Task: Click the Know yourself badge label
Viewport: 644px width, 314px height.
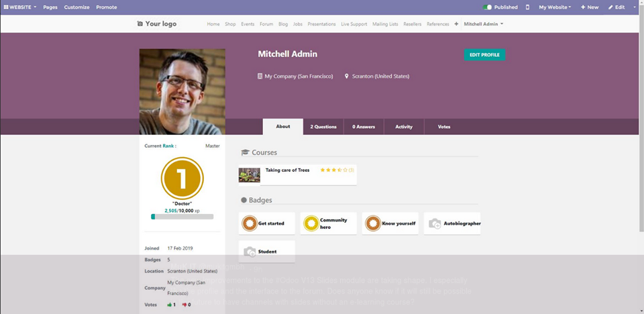Action: [398, 223]
